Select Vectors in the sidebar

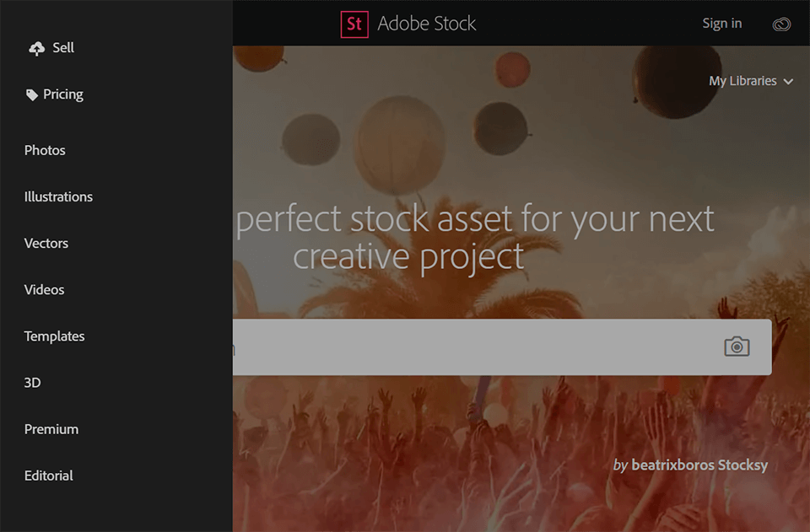tap(46, 243)
